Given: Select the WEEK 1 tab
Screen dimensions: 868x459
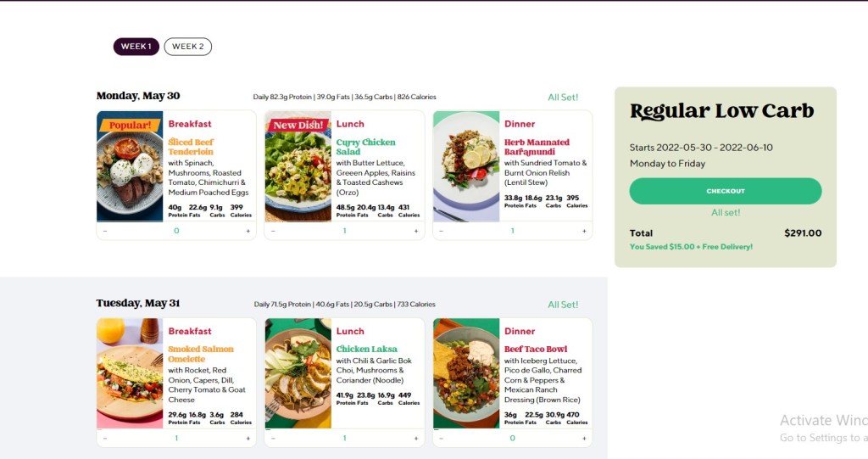Looking at the screenshot, I should tap(136, 47).
